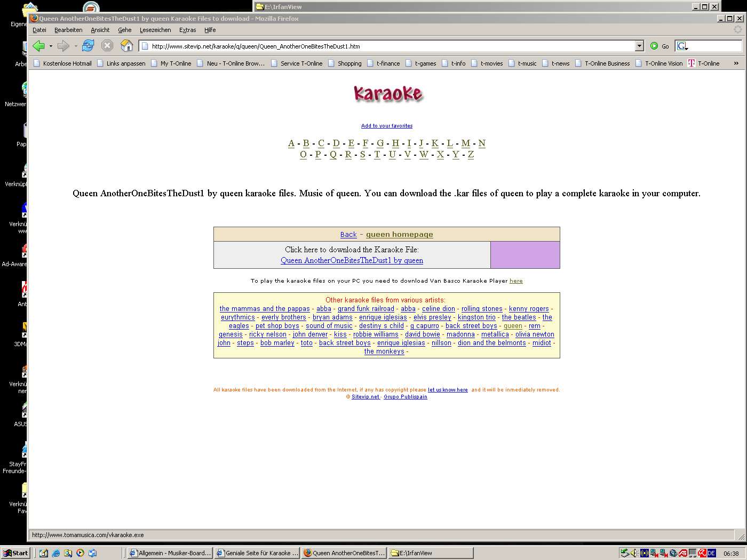Open the Grupo Publispain footer link
The height and width of the screenshot is (560, 747).
point(406,397)
